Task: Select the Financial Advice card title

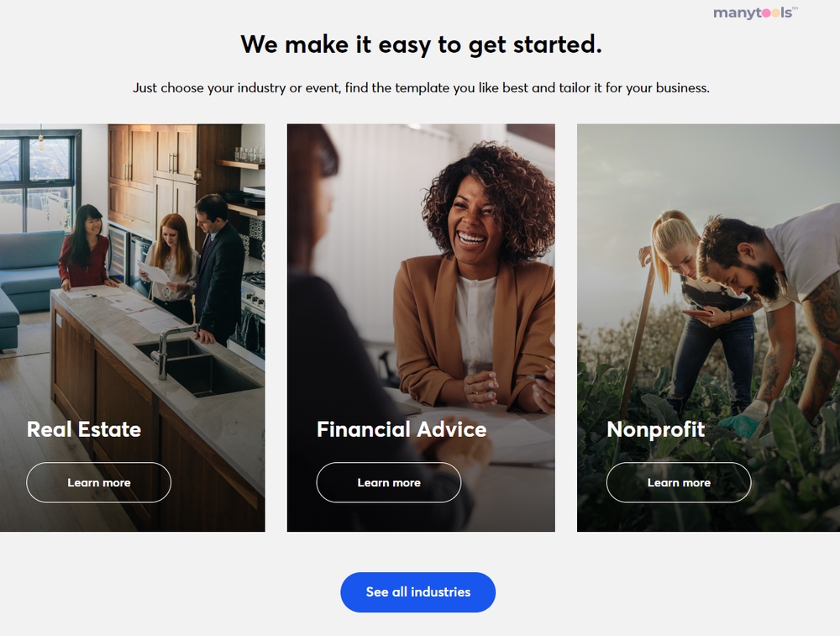Action: tap(402, 429)
